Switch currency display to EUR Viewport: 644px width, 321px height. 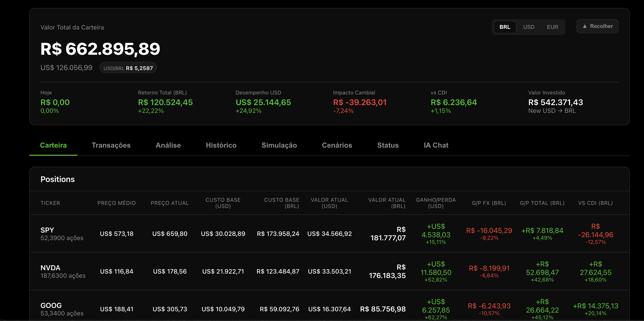tap(552, 27)
